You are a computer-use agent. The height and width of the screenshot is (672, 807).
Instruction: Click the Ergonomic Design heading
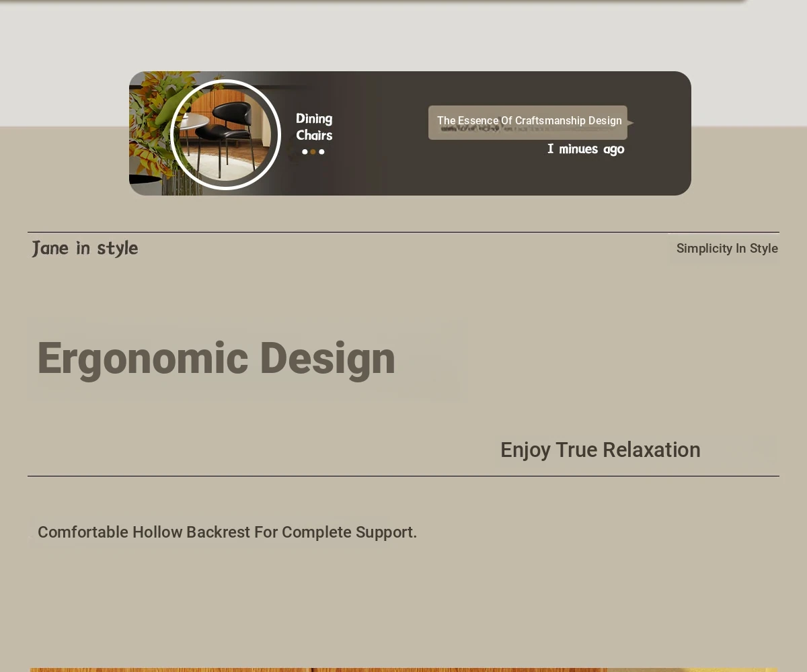click(216, 358)
